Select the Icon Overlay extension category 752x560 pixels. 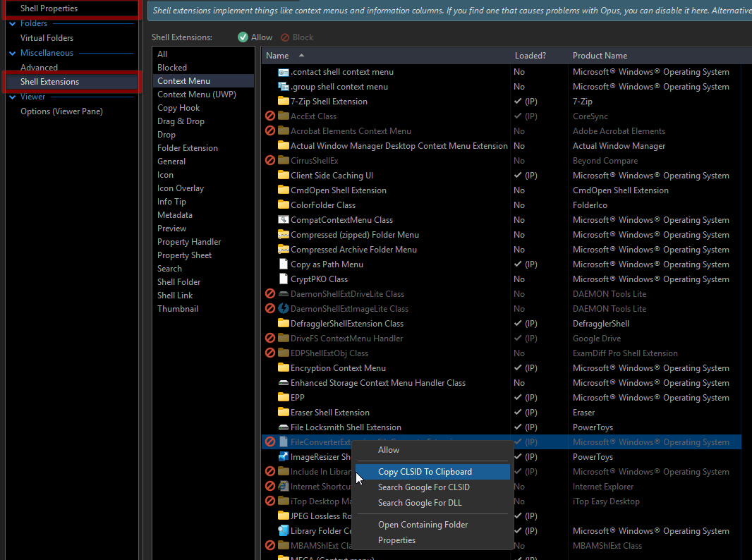[x=181, y=188]
